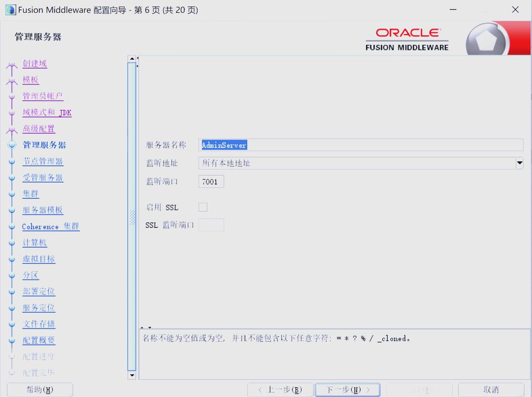Open the Coherence 集群 step

(51, 226)
